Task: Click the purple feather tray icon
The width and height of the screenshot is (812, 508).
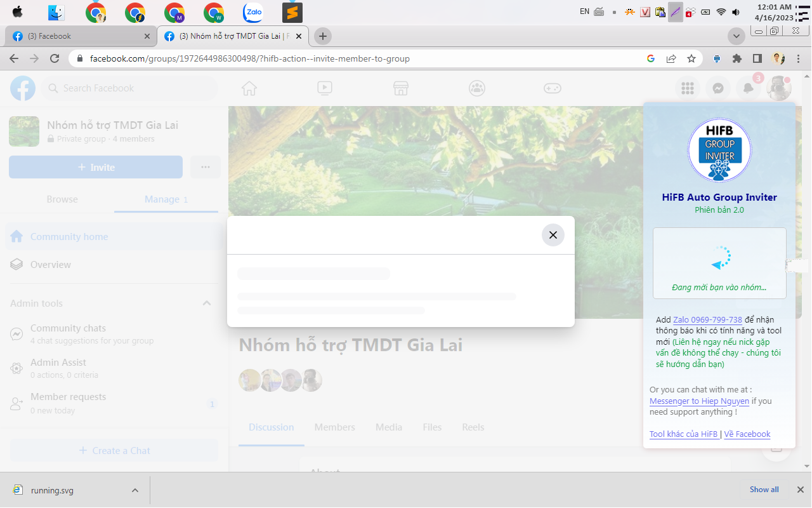Action: [675, 12]
